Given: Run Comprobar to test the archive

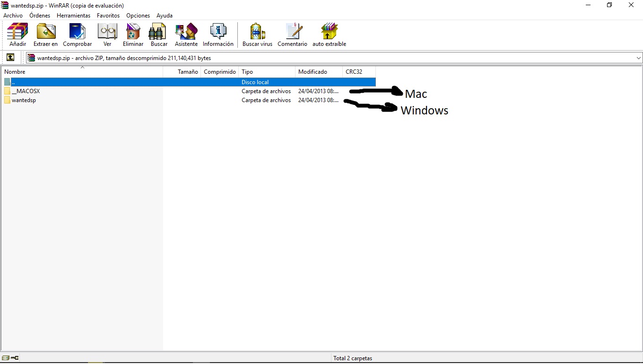Looking at the screenshot, I should click(77, 32).
